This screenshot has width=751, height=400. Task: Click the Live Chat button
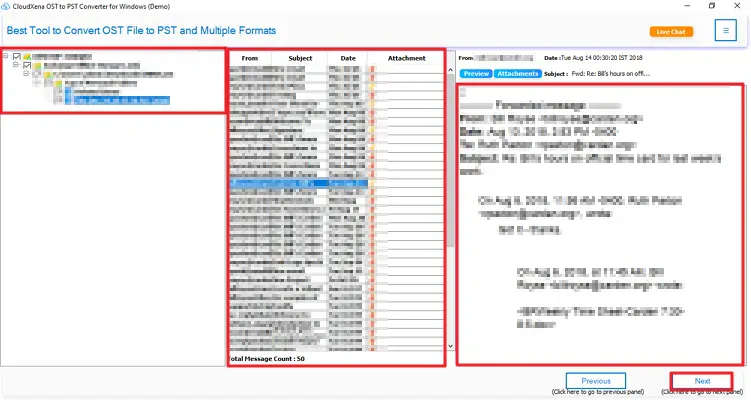tap(671, 32)
